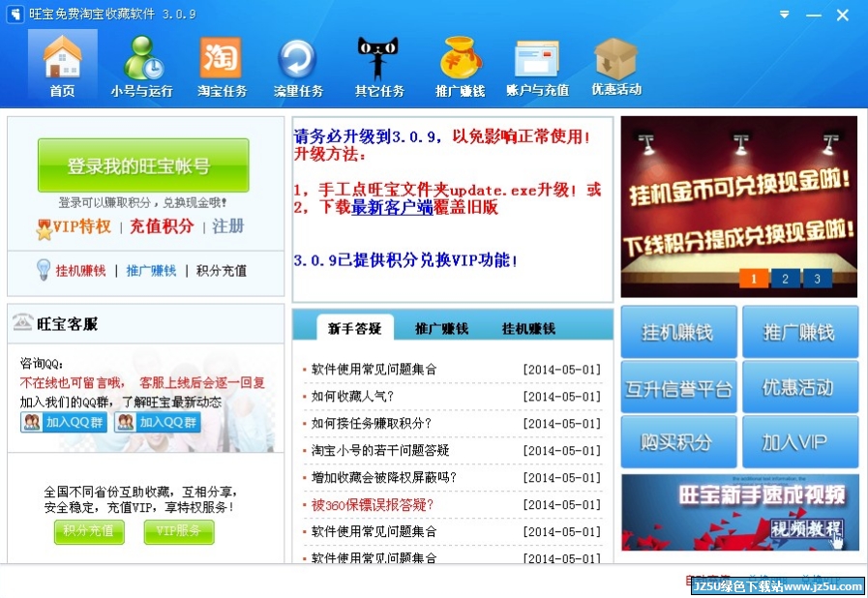This screenshot has height=598, width=868.
Task: Open the 旺宝新手速成视频 tutorial banner
Action: coord(739,512)
